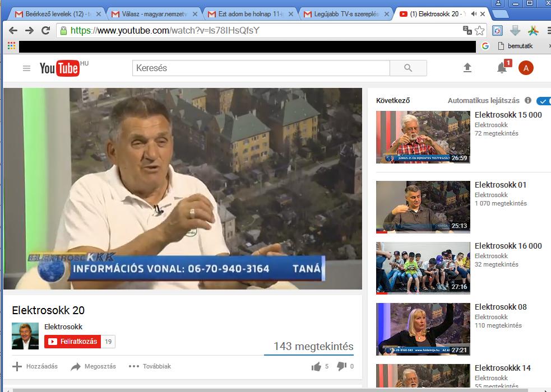
Task: Close the Elektrosokk 20 YouTube tab
Action: coord(483,14)
